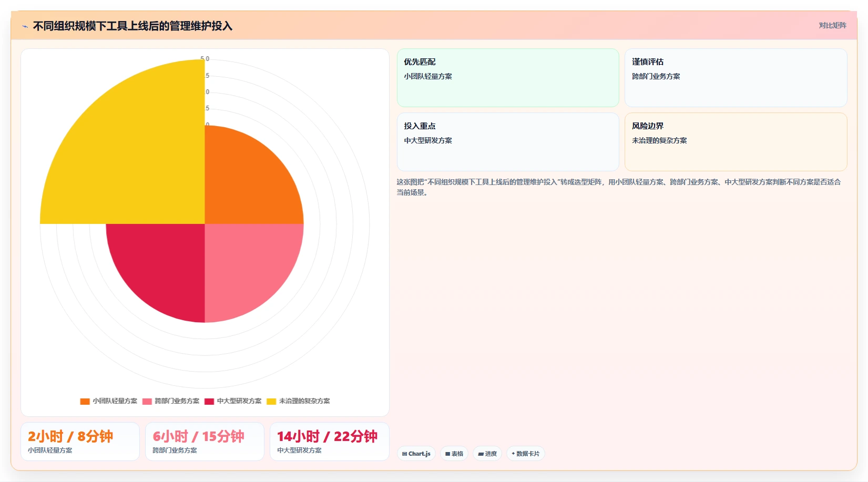Viewport: 868px width, 482px height.
Task: Click the 进度 tag pill
Action: coord(487,454)
